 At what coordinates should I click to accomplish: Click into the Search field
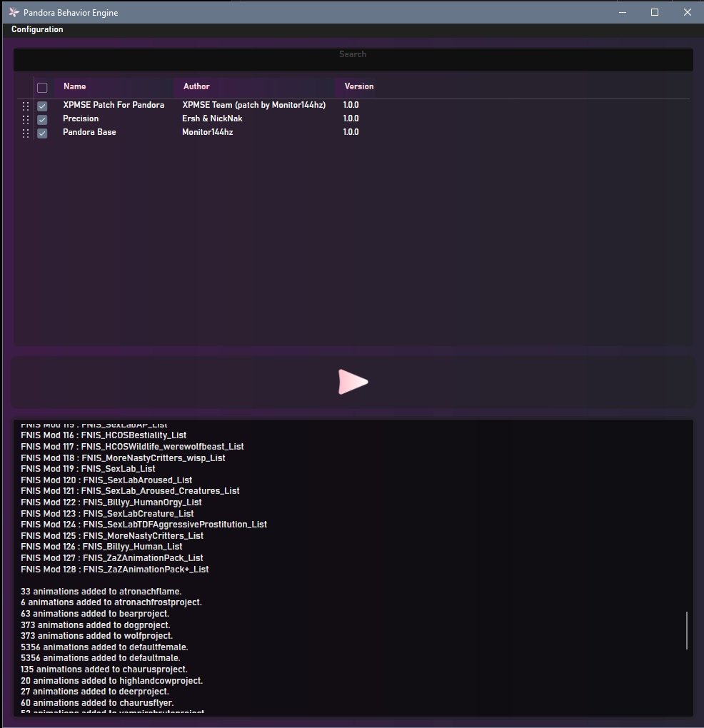[x=353, y=59]
